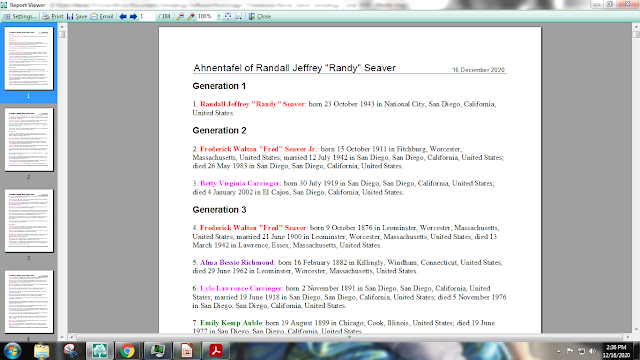Go to previous page with left arrow
The height and width of the screenshot is (360, 640).
123,16
